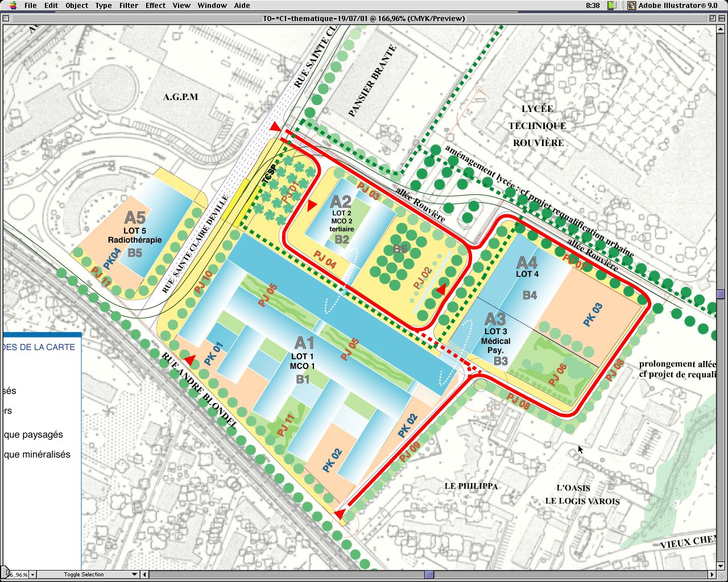This screenshot has width=728, height=582.
Task: Open the View menu
Action: [181, 6]
